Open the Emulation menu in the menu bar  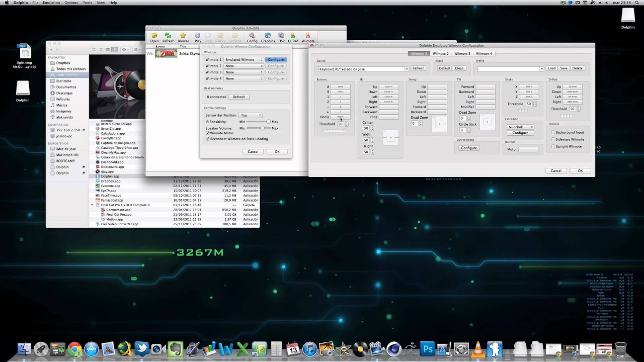tap(51, 3)
